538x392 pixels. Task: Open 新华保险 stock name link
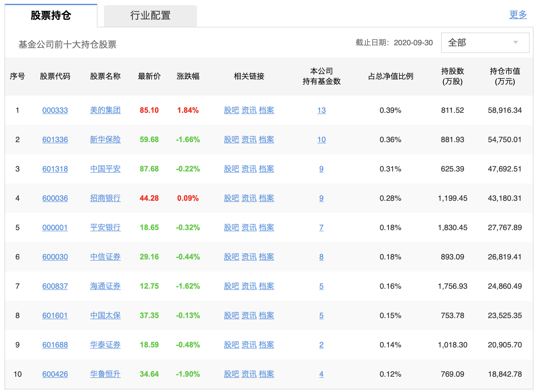tap(105, 140)
